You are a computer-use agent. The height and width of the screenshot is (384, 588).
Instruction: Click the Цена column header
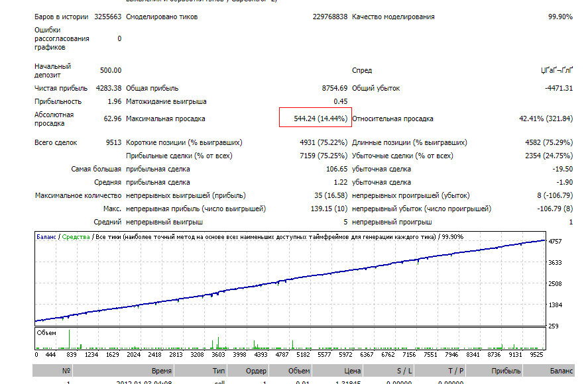tap(353, 371)
